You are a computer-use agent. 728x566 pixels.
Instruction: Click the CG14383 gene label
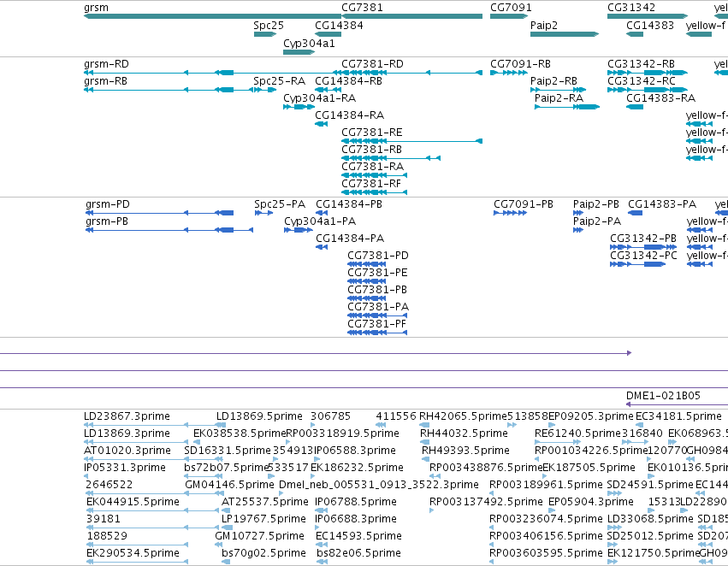(x=649, y=26)
